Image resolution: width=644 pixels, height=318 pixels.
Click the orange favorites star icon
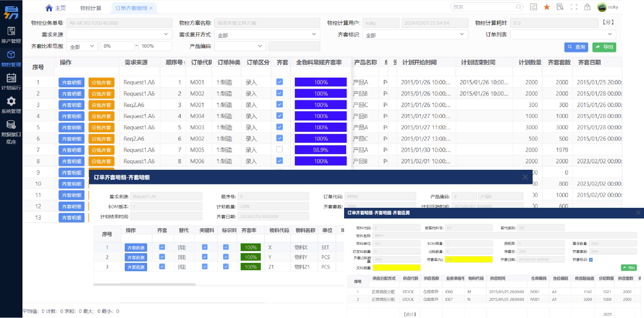tap(547, 7)
